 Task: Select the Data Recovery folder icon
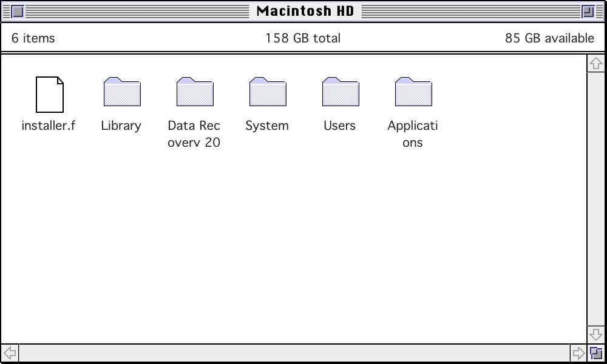click(195, 92)
